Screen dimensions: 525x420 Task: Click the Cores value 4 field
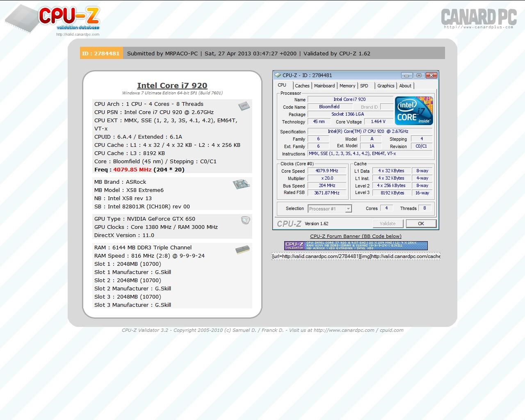(x=386, y=208)
